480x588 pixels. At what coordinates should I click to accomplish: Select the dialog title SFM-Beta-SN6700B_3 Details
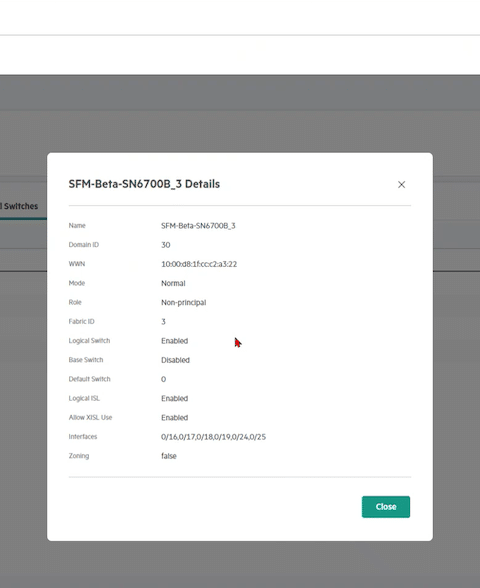tap(144, 184)
